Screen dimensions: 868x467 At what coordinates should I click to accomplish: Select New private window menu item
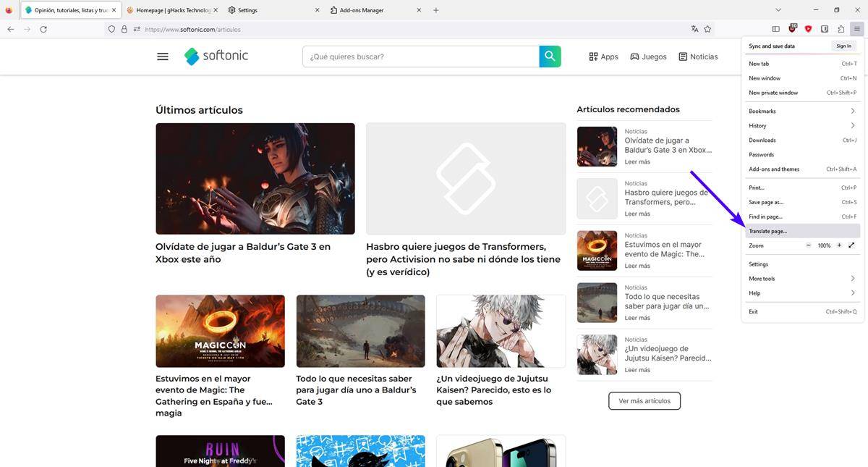point(802,93)
